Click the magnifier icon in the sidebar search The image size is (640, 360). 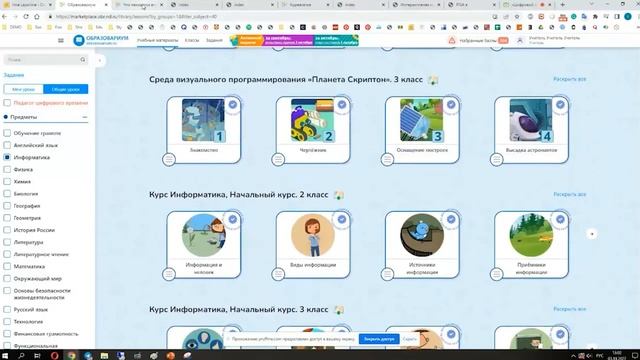(x=83, y=60)
